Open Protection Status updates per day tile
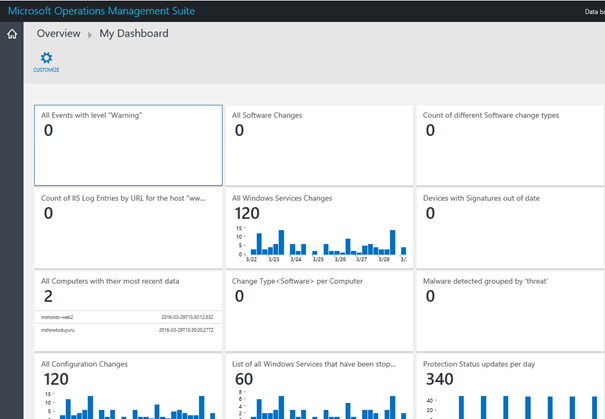605x419 pixels. 510,386
